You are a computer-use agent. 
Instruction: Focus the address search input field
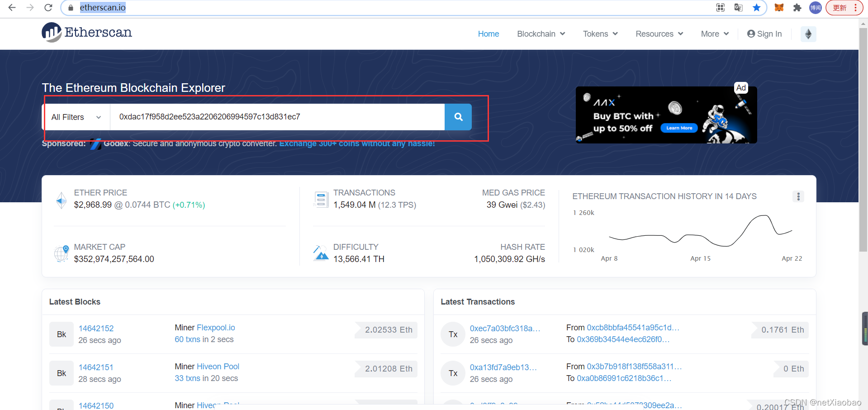click(277, 117)
